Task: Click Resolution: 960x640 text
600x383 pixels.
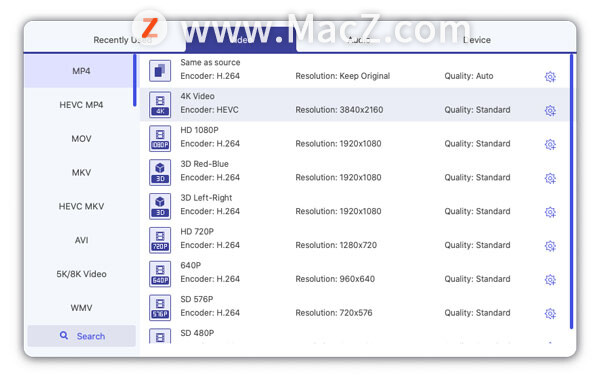Action: coord(335,279)
